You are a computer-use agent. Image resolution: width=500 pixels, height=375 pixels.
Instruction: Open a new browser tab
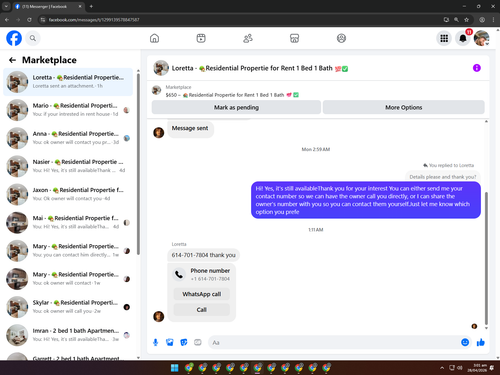91,6
